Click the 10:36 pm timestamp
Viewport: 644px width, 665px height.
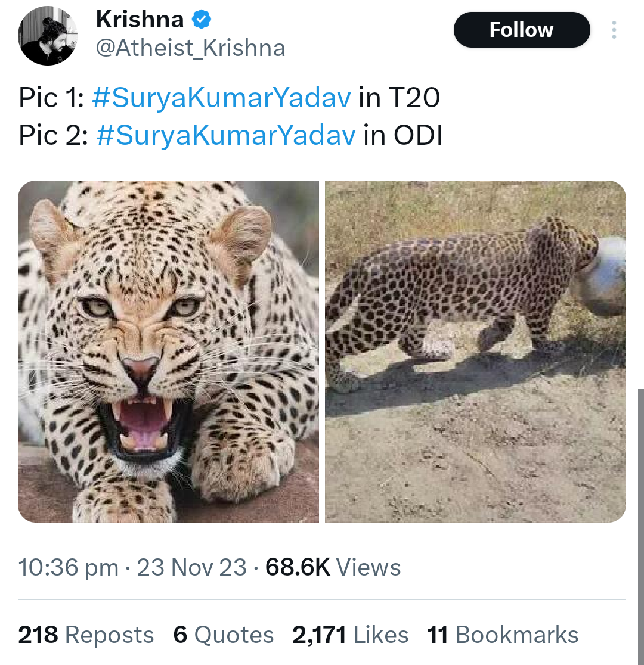point(68,567)
